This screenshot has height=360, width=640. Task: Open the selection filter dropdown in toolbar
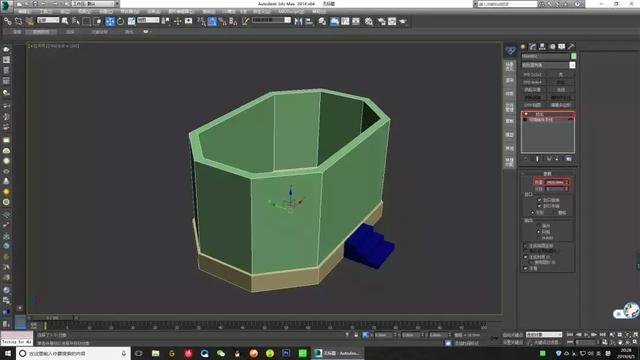click(x=48, y=20)
